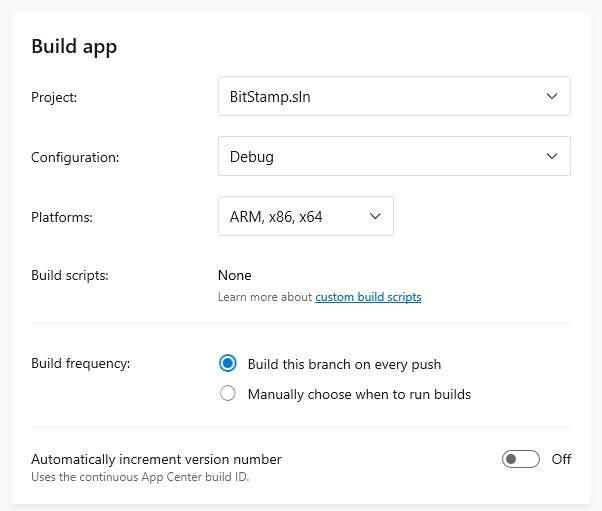This screenshot has height=511, width=602.
Task: Click the 'Platforms:' field label
Action: pyautogui.click(x=62, y=218)
